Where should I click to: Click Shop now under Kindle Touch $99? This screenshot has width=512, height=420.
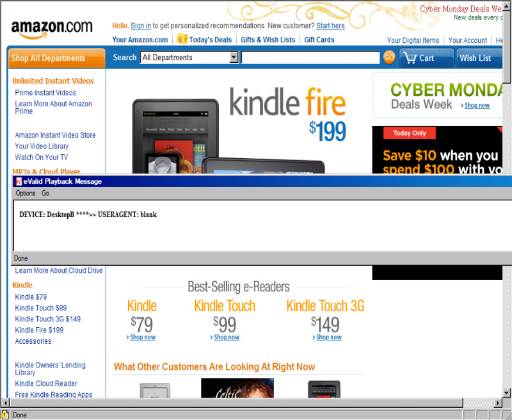[x=227, y=337]
